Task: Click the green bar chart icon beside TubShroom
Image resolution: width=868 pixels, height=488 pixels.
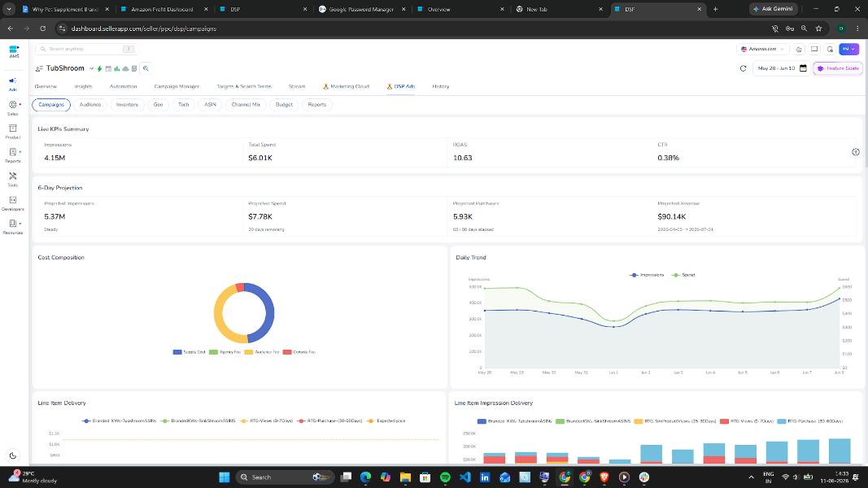Action: coord(117,68)
